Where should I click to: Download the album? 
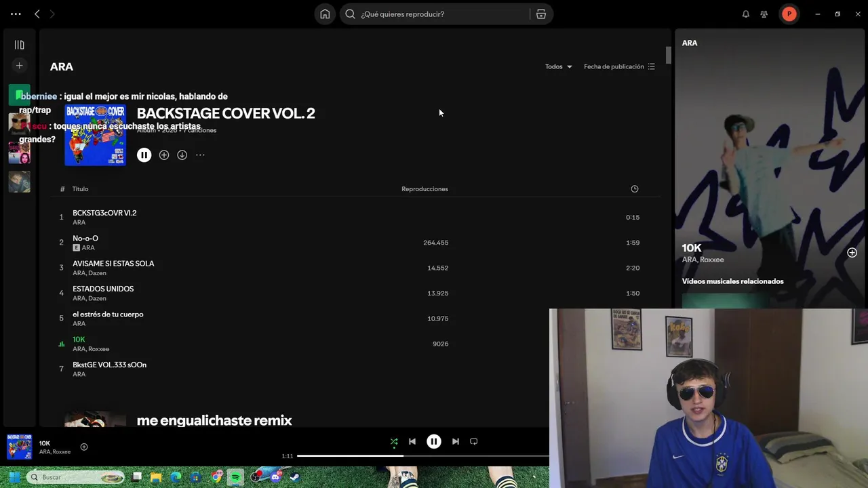182,155
